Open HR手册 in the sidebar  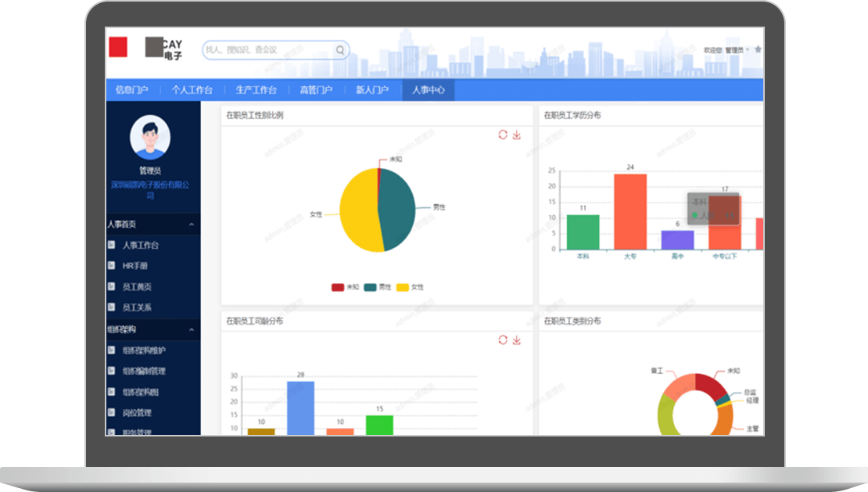coord(135,266)
